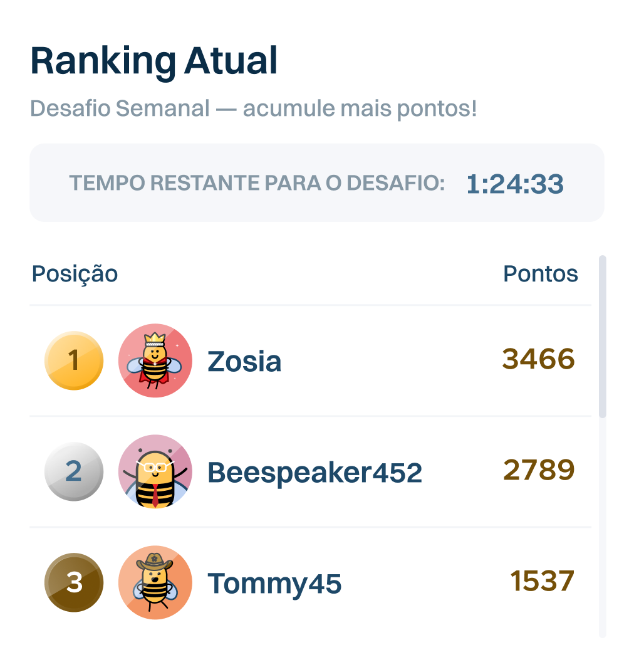Viewport: 634px width, 672px height.
Task: Open Zosia's crowned bee avatar
Action: [155, 360]
